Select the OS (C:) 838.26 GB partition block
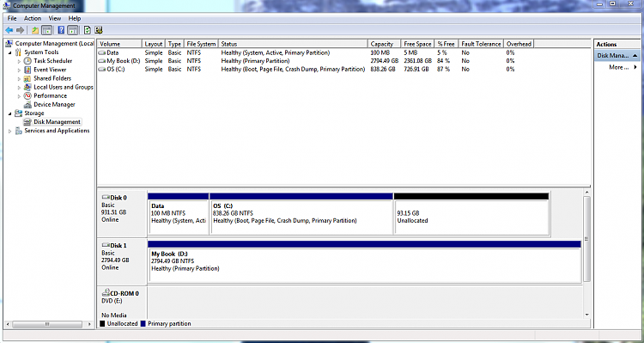The height and width of the screenshot is (343, 644). [x=301, y=214]
